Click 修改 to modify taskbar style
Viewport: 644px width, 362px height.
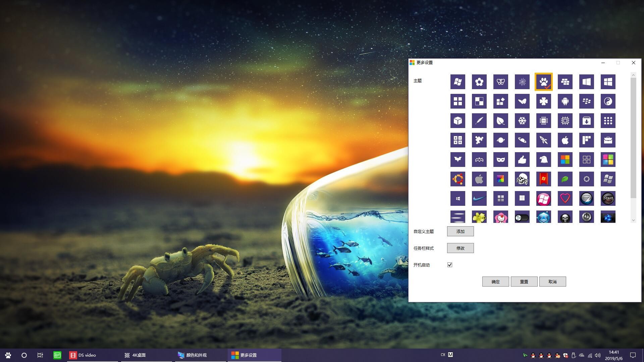460,248
